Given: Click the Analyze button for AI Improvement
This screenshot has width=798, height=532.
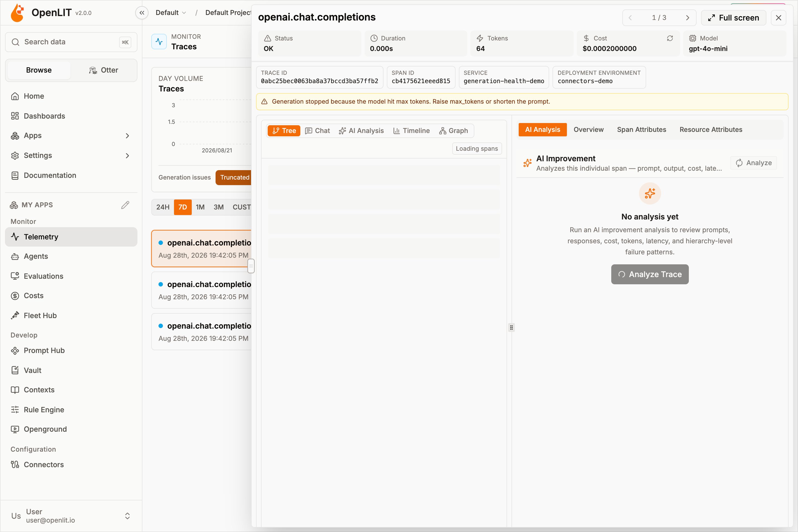Looking at the screenshot, I should pos(754,163).
